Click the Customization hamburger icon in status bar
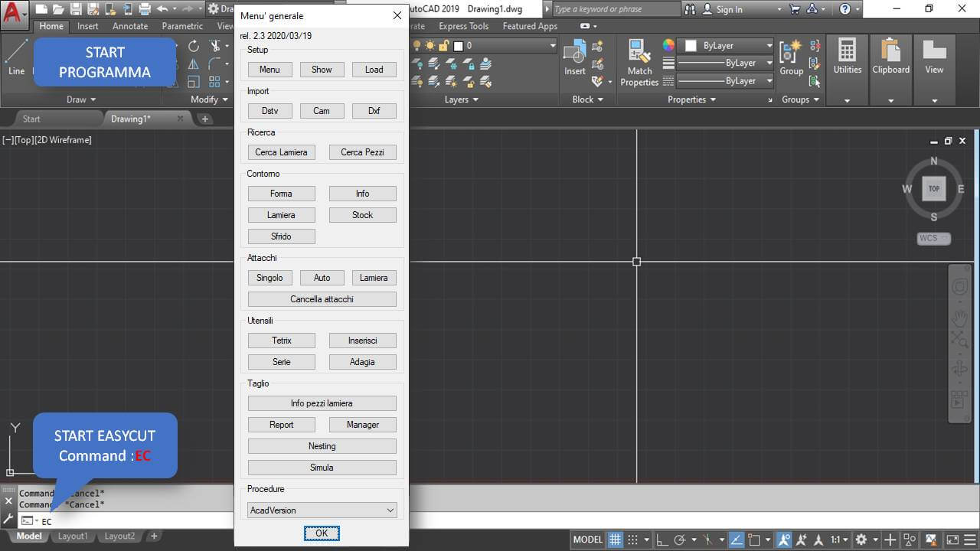This screenshot has height=551, width=980. 969,540
